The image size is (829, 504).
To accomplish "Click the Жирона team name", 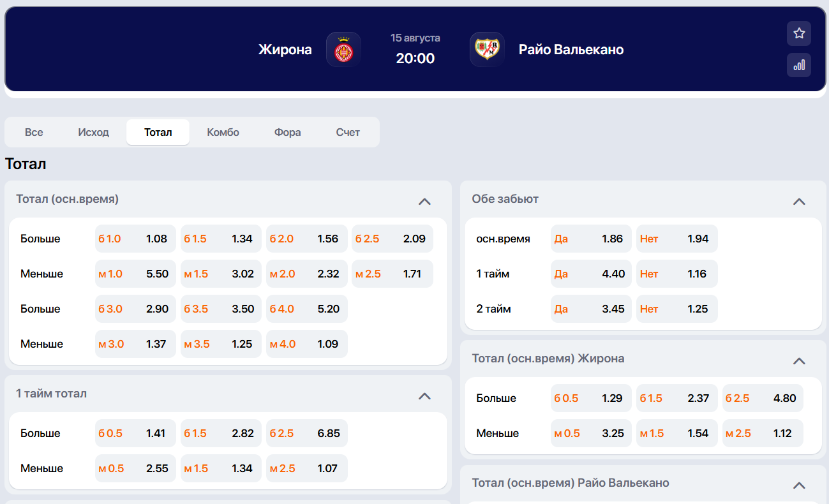I will click(285, 50).
